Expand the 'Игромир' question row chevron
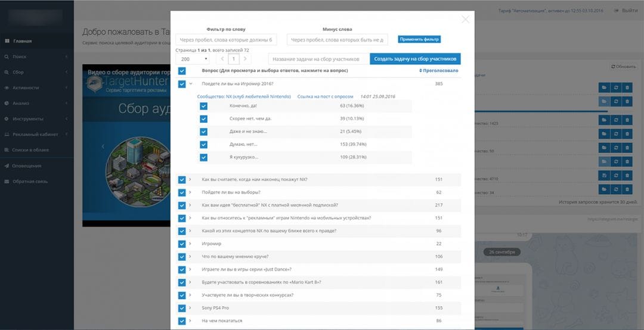Image resolution: width=644 pixels, height=330 pixels. coord(190,244)
